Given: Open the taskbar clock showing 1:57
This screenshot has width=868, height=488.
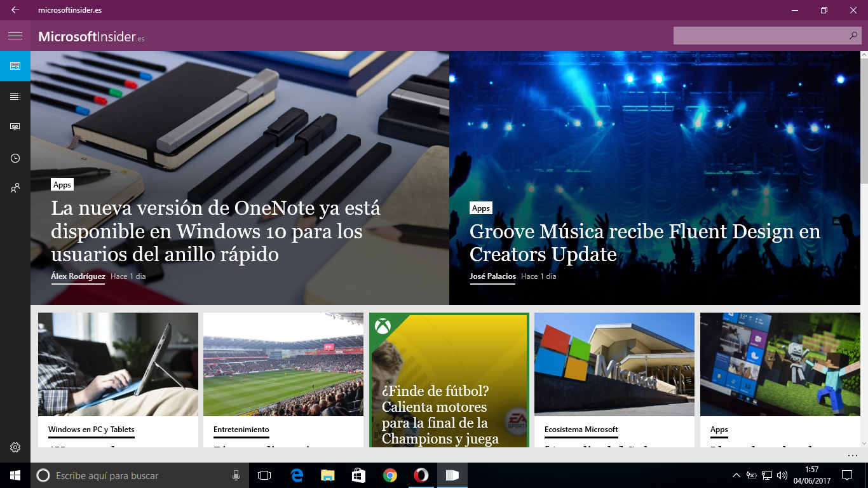Looking at the screenshot, I should 811,475.
